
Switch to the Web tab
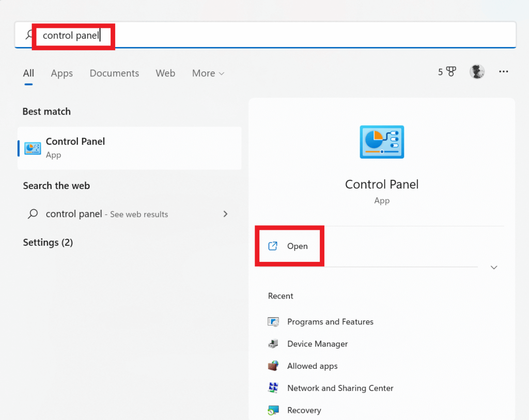(165, 73)
